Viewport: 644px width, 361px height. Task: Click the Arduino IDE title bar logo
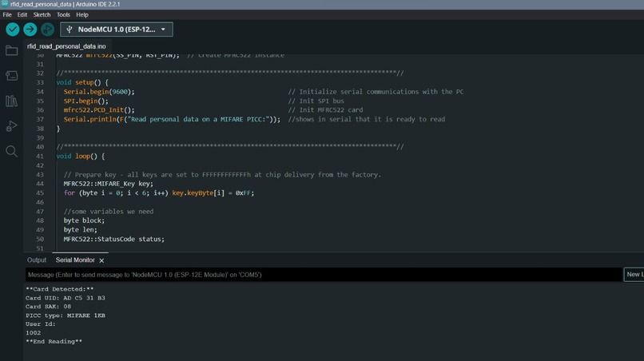(x=5, y=4)
